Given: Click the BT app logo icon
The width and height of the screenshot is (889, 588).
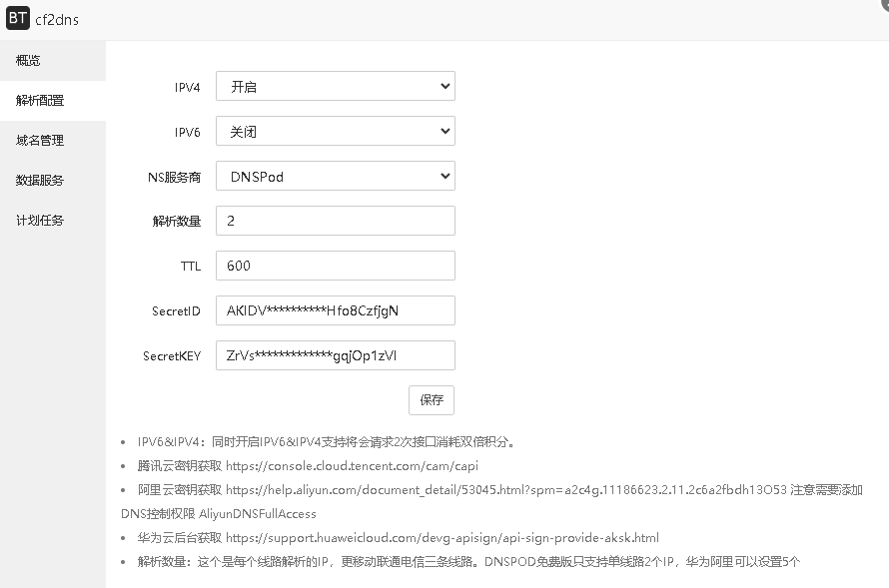Looking at the screenshot, I should 16,18.
